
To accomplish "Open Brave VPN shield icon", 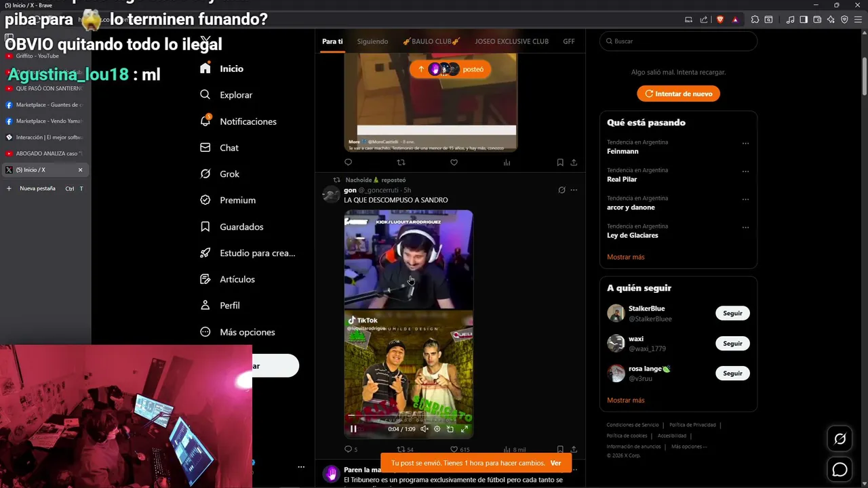I will coord(844,20).
